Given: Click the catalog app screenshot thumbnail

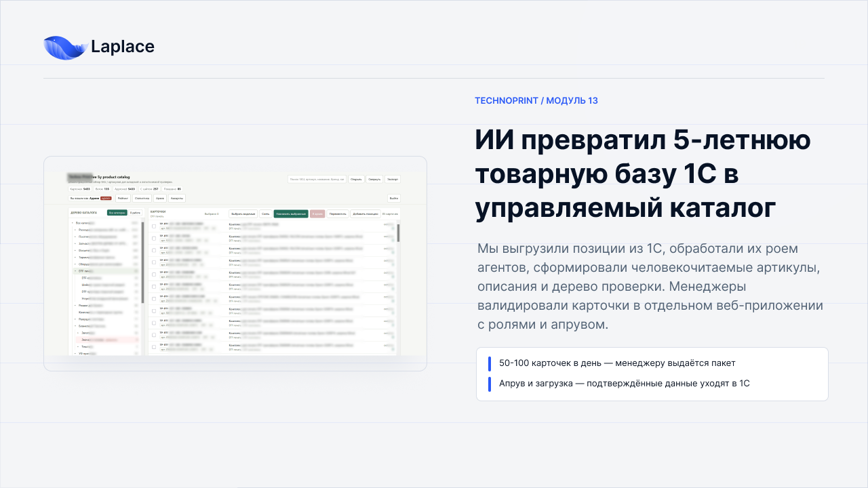Looking at the screenshot, I should 235,264.
